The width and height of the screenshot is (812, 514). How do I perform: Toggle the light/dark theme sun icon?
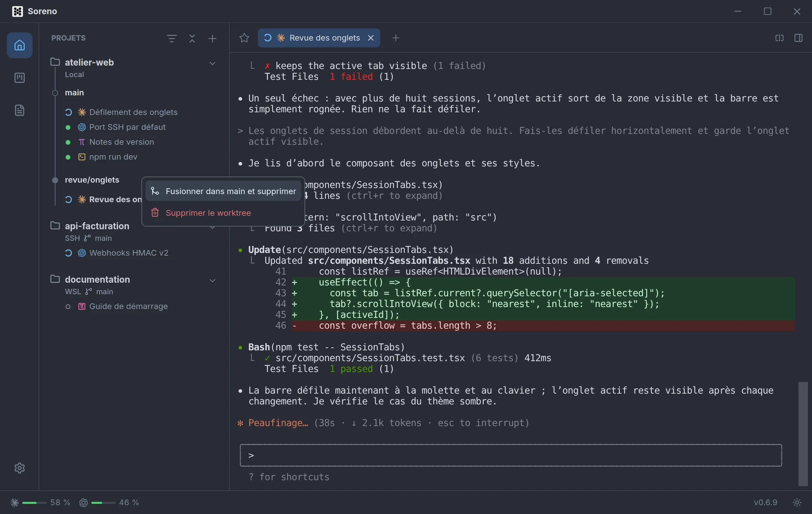pyautogui.click(x=797, y=503)
